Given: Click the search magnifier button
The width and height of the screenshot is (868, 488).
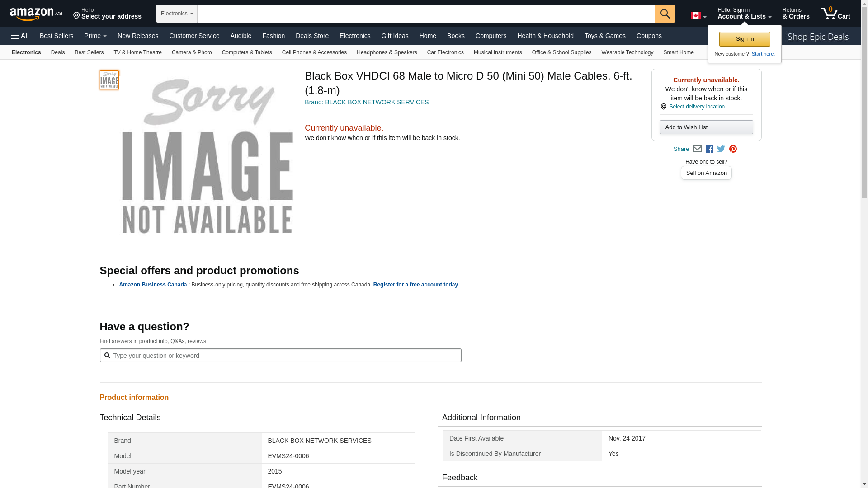Looking at the screenshot, I should click(665, 14).
